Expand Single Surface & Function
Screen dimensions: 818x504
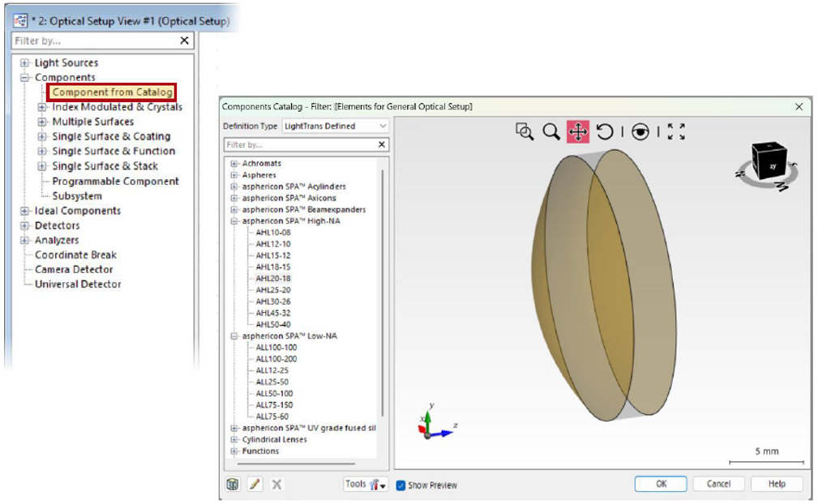[41, 152]
